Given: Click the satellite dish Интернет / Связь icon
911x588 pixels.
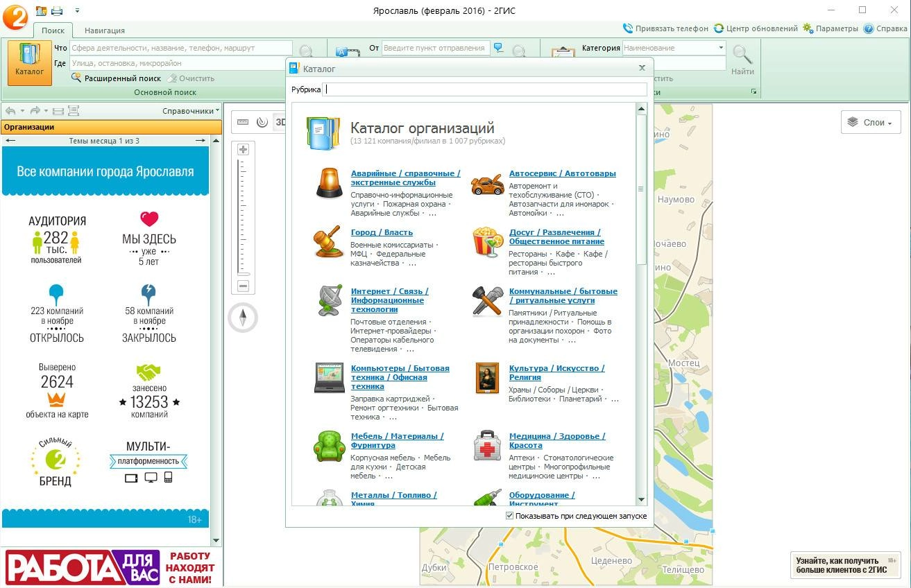Looking at the screenshot, I should 329,300.
